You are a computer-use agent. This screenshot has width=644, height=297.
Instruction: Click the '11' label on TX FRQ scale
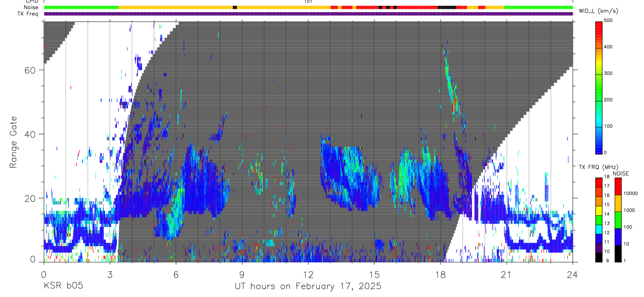click(x=607, y=242)
